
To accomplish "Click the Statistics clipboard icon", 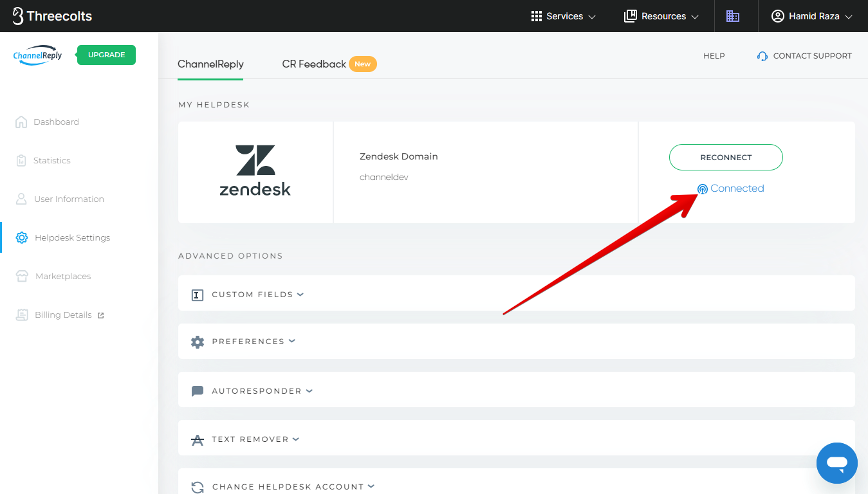I will 21,160.
